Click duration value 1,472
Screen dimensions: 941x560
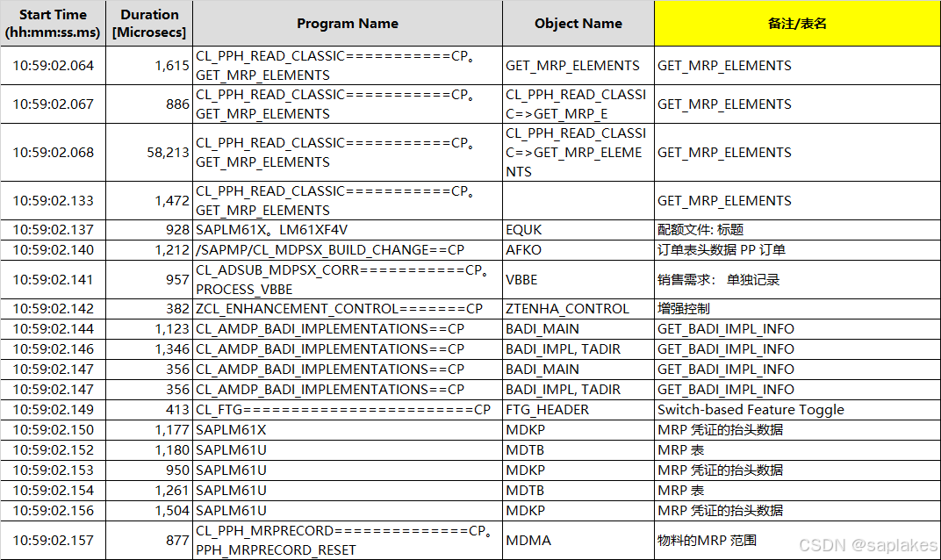(172, 200)
